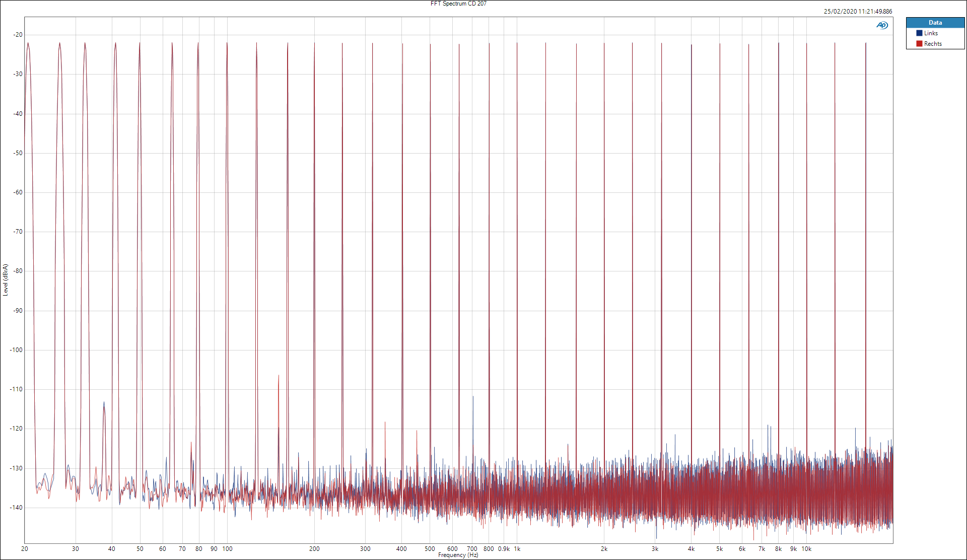
Task: Click the red spur peak near -107 dB
Action: 279,377
